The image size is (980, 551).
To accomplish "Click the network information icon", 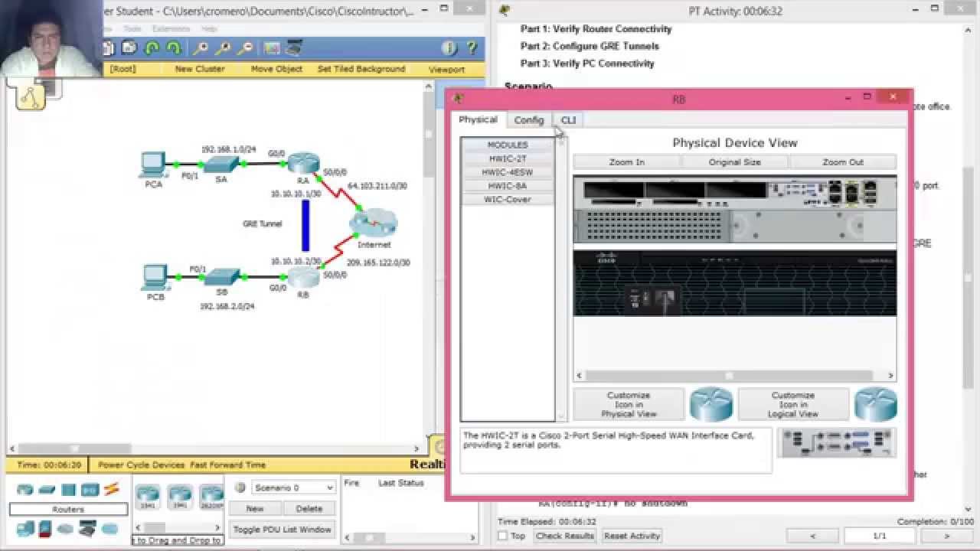I will click(x=449, y=48).
